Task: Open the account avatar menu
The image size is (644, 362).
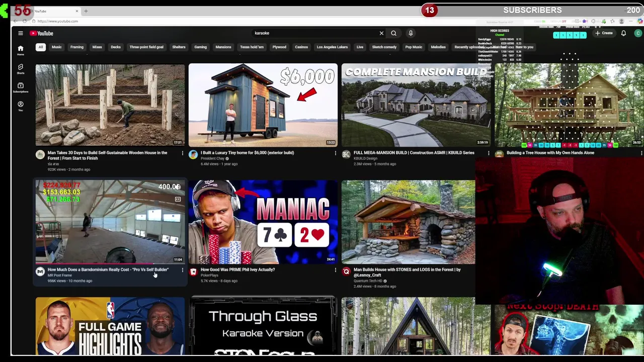Action: 638,33
